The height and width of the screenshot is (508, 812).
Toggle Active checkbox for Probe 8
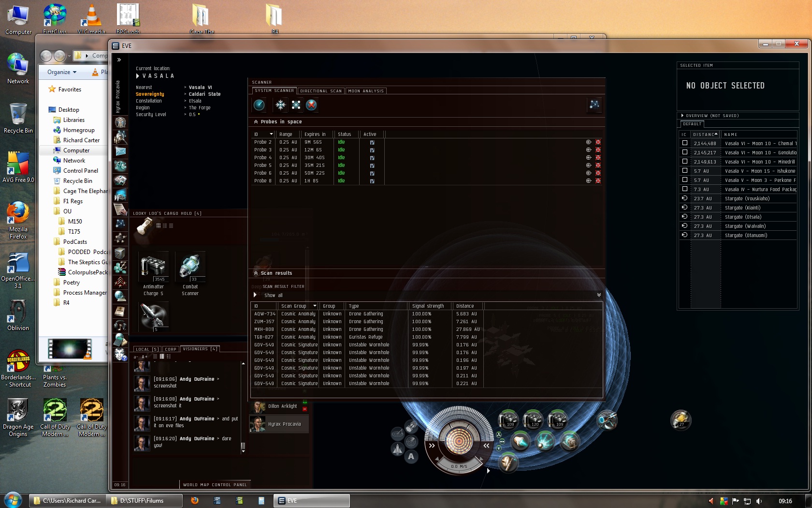pos(372,181)
